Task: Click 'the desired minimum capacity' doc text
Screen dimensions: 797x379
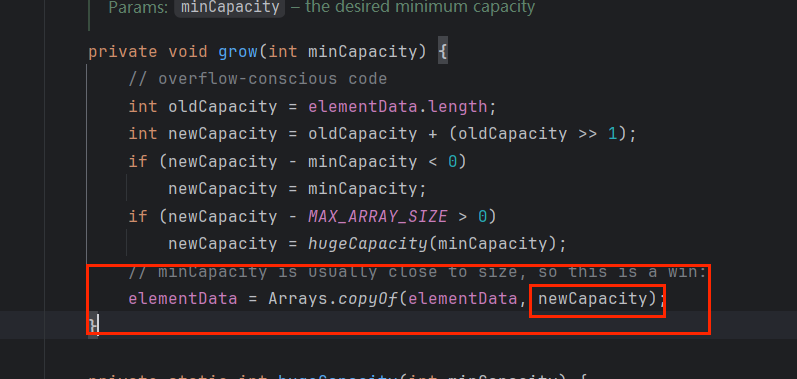Action: tap(420, 8)
